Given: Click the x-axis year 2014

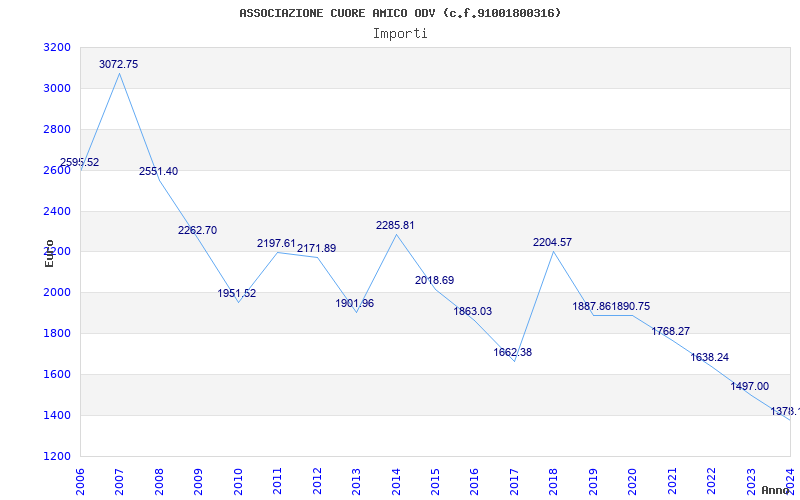Looking at the screenshot, I should (x=396, y=481).
